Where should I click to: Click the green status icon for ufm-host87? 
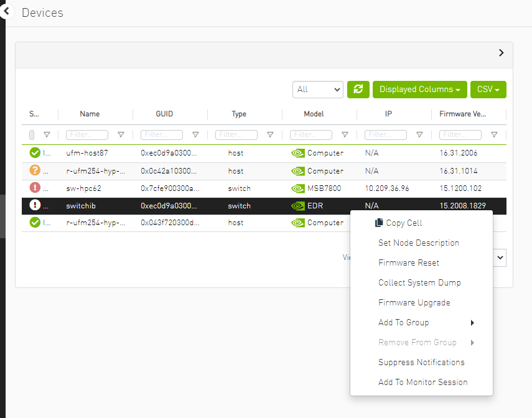tap(35, 153)
